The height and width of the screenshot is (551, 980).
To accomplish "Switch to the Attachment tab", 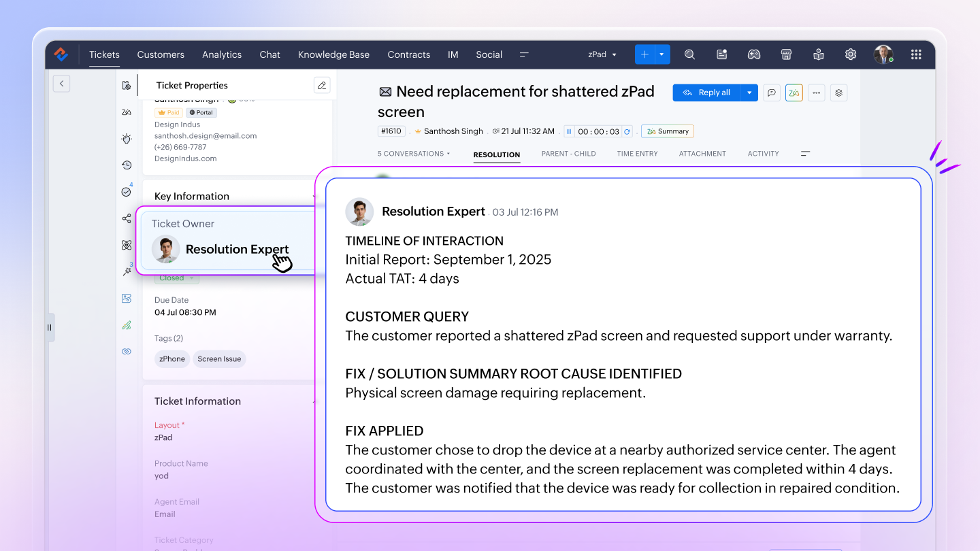I will tap(702, 154).
